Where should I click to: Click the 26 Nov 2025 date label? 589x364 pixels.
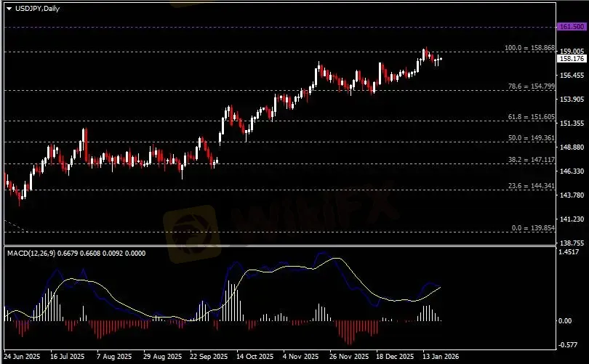349,356
